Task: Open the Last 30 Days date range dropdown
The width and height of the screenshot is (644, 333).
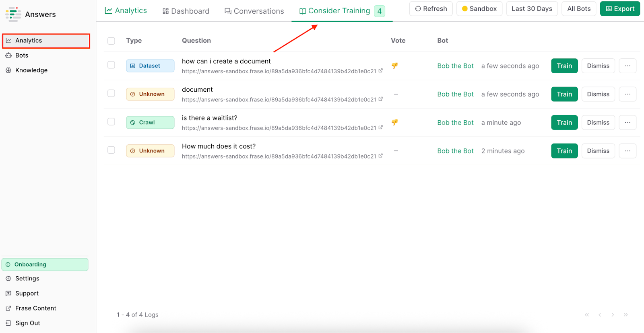Action: pos(532,9)
